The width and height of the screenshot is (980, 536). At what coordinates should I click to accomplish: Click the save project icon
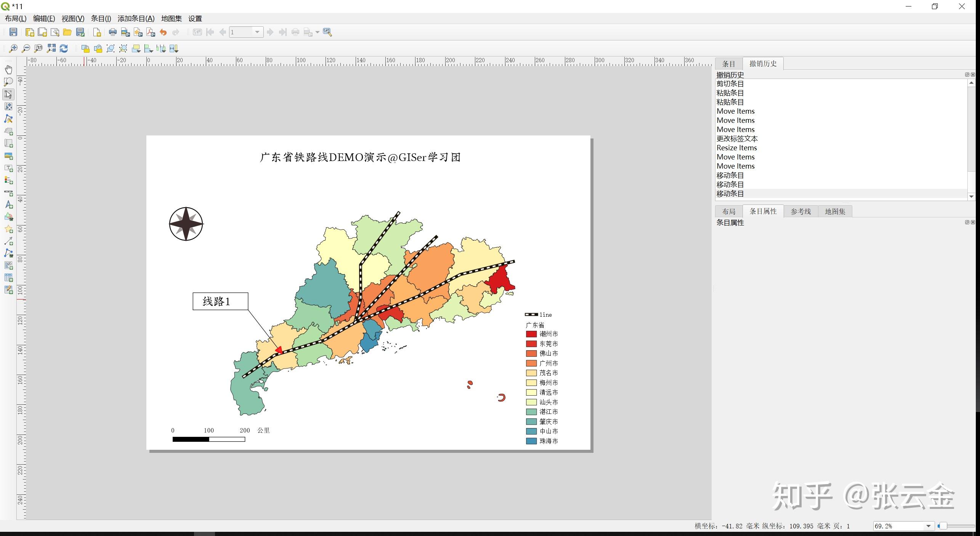(x=13, y=32)
